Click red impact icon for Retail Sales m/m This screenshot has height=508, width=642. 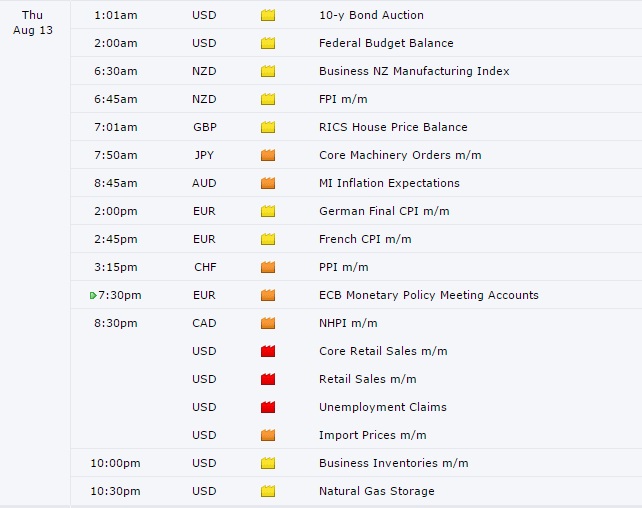(268, 379)
